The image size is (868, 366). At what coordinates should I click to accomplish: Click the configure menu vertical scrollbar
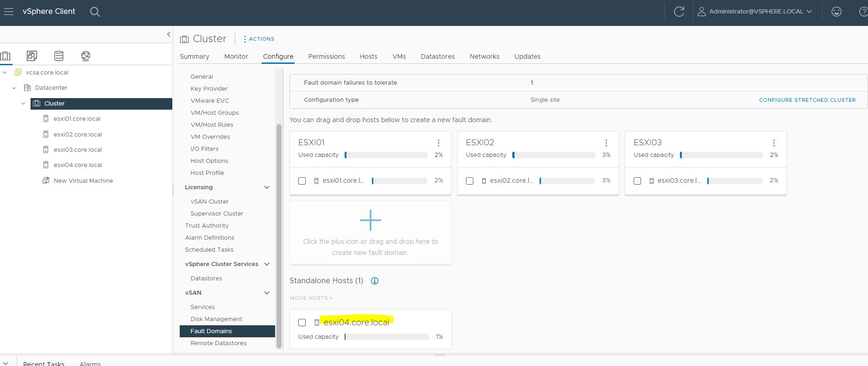point(279,236)
